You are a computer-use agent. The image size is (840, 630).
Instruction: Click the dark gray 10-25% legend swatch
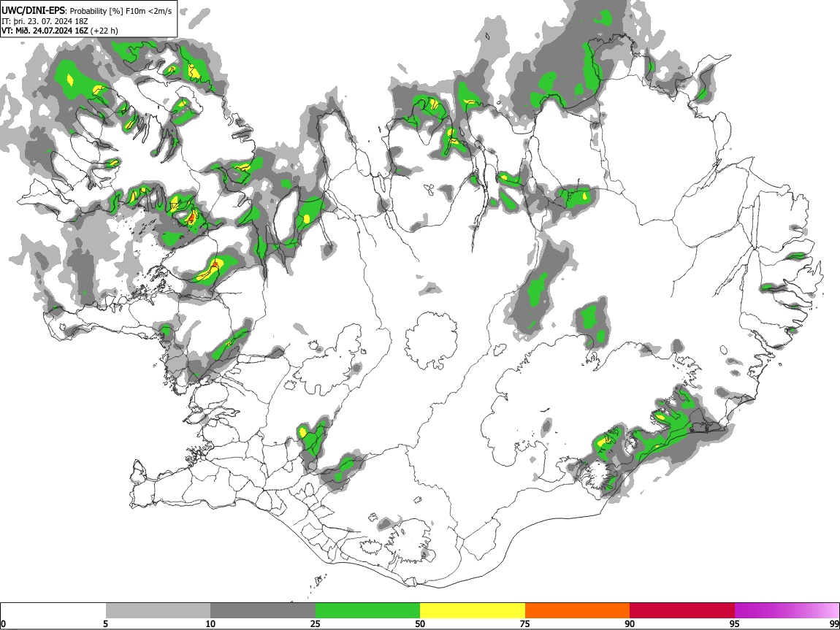pos(263,610)
